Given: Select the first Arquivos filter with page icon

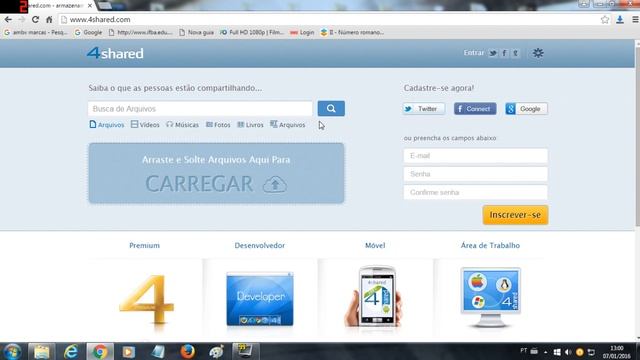Looking at the screenshot, I should pos(107,124).
